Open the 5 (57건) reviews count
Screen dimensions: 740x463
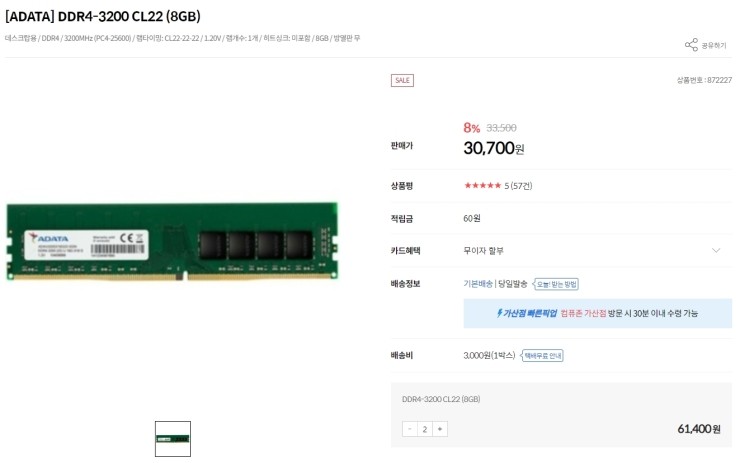(x=518, y=185)
